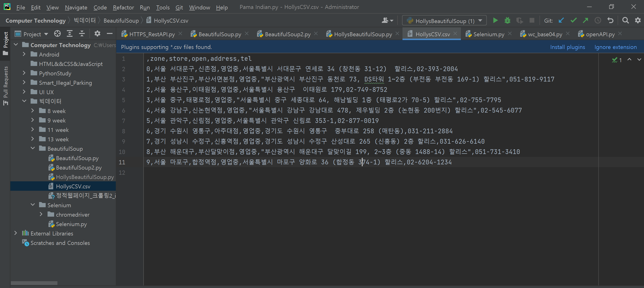This screenshot has height=288, width=644.
Task: Collapse Computer Technology root node
Action: point(16,45)
